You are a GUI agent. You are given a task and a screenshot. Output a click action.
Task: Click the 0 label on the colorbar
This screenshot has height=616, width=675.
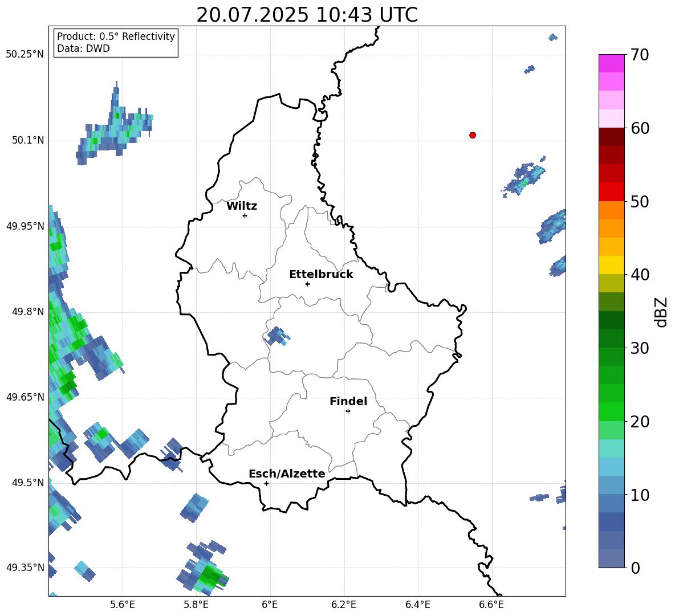[635, 568]
